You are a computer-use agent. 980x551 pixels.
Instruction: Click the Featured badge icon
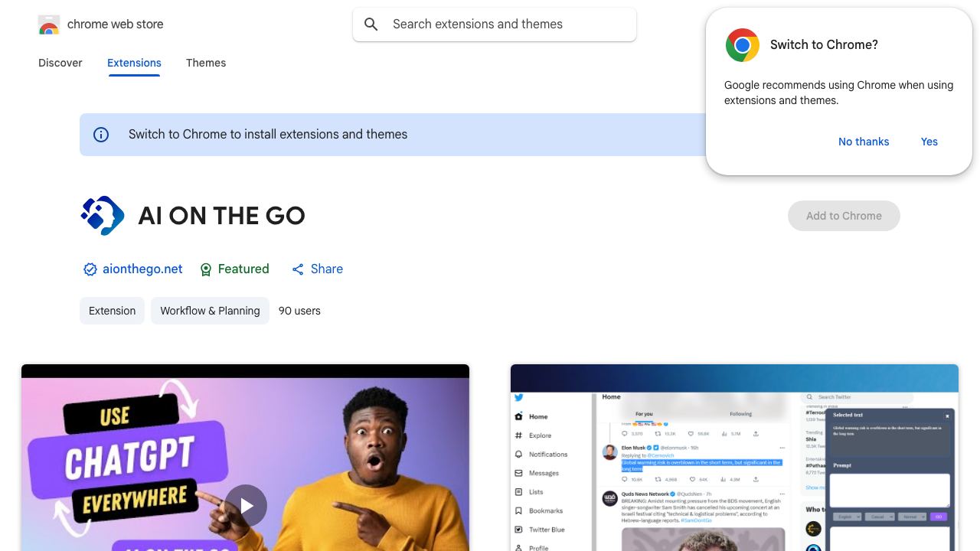(205, 269)
